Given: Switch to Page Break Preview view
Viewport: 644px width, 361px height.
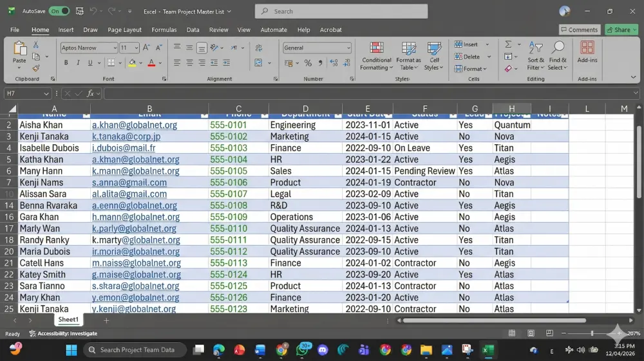Looking at the screenshot, I should (x=549, y=333).
